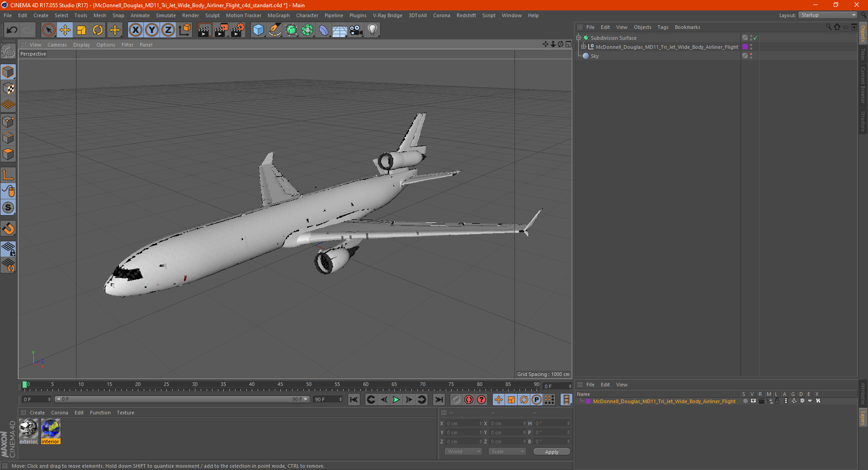Image resolution: width=868 pixels, height=470 pixels.
Task: Click the Subdivision Surface generator icon
Action: pos(291,30)
